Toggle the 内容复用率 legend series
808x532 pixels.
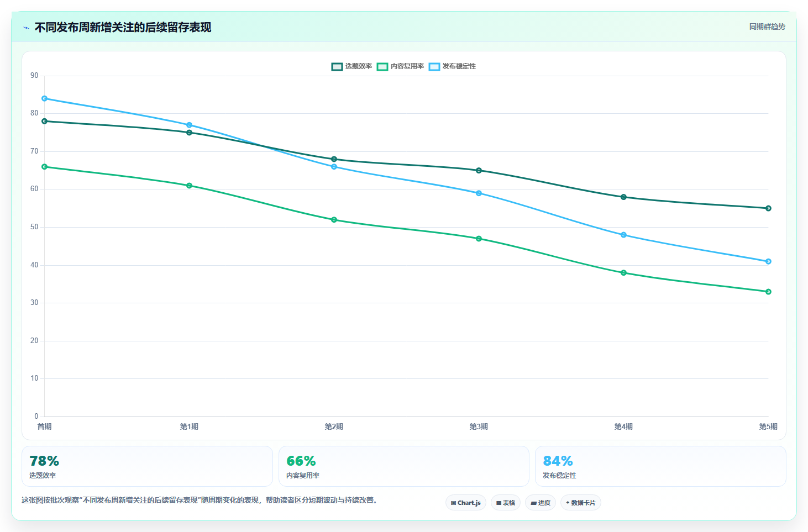click(x=400, y=66)
